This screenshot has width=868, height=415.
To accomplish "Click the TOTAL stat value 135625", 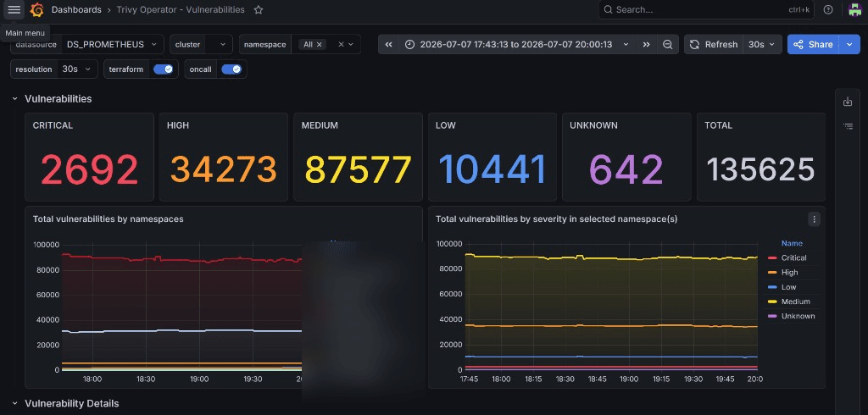I will tap(760, 169).
